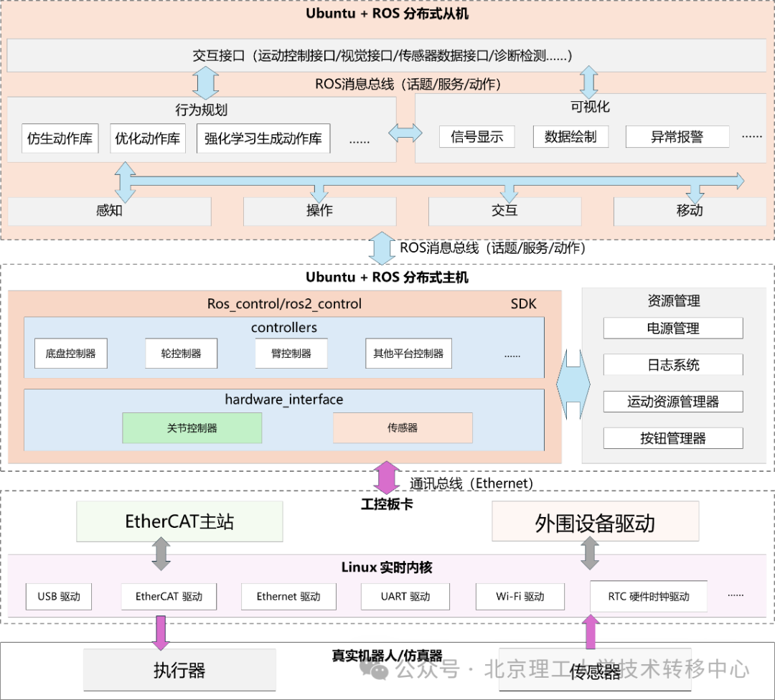The image size is (775, 700).
Task: Open the 外围设备驱动 peripheral driver block
Action: pos(594,521)
